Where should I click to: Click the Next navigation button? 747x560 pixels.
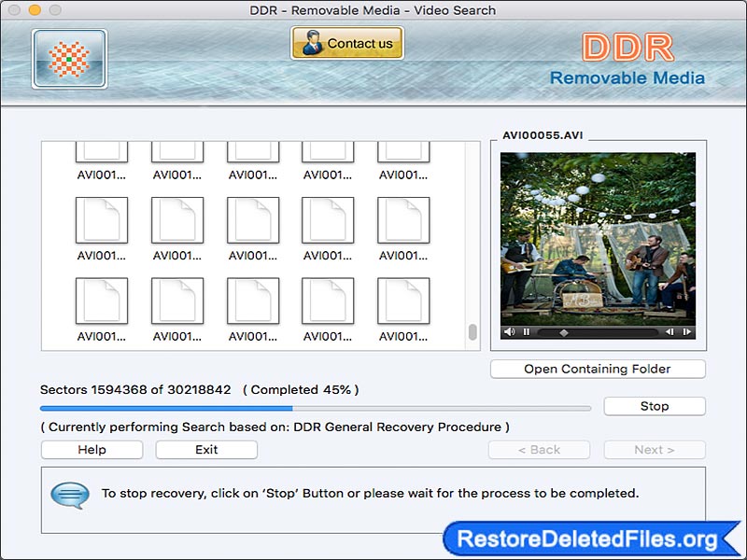(x=655, y=450)
